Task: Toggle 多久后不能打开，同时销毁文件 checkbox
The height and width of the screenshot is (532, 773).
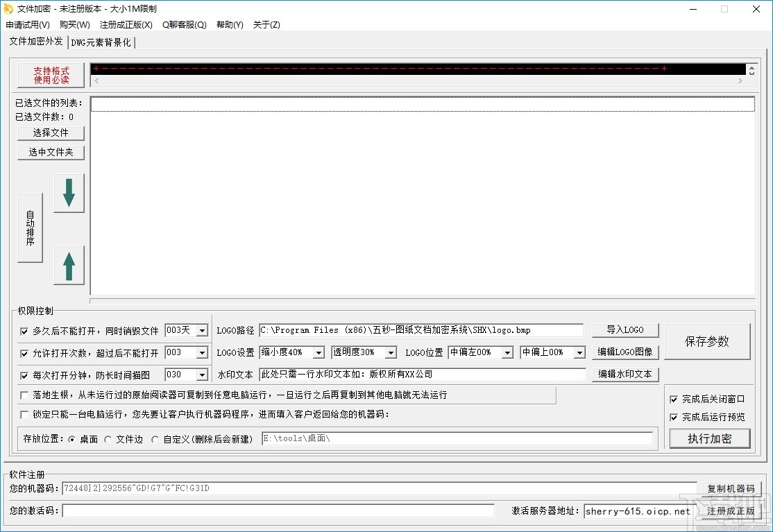Action: pyautogui.click(x=24, y=332)
